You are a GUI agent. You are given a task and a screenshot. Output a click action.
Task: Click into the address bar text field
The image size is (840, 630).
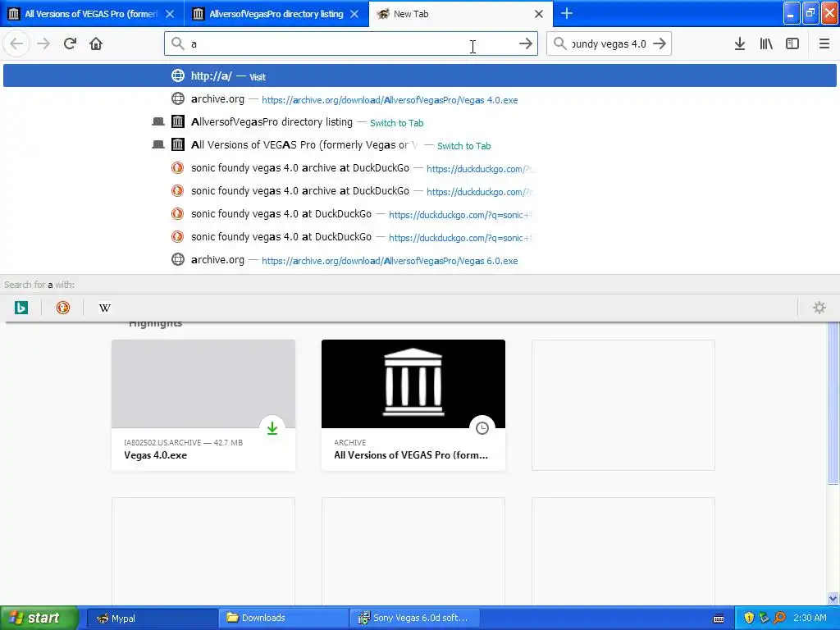pyautogui.click(x=351, y=44)
